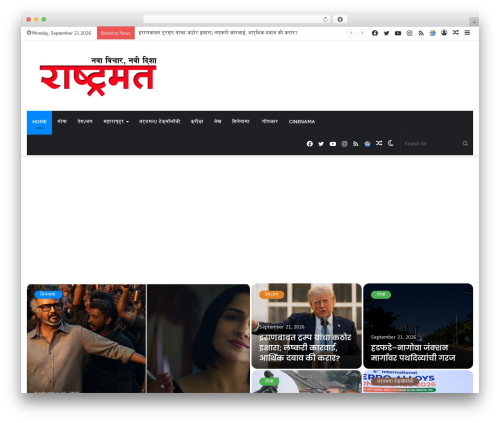Click the green गोवा badge on night road article
The height and width of the screenshot is (423, 500).
coord(381,295)
